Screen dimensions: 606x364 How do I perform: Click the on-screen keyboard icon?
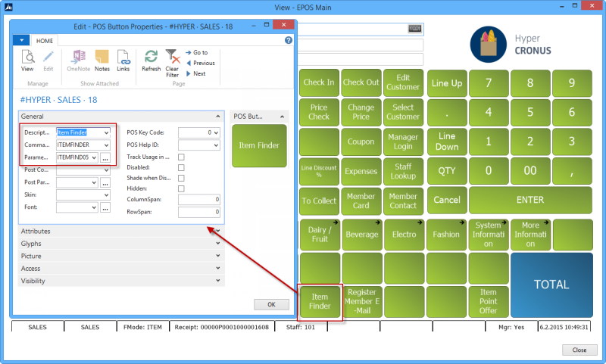pyautogui.click(x=414, y=29)
